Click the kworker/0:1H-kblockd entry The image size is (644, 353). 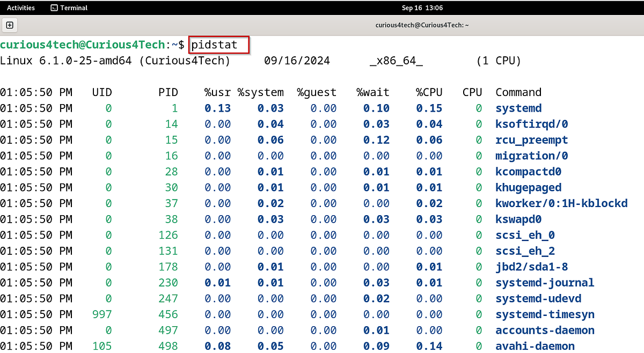tap(561, 203)
